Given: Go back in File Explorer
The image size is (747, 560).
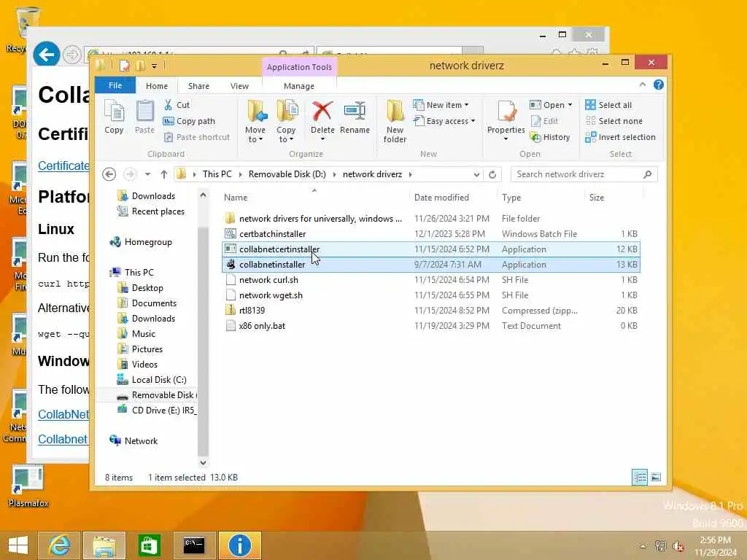Looking at the screenshot, I should coord(109,174).
